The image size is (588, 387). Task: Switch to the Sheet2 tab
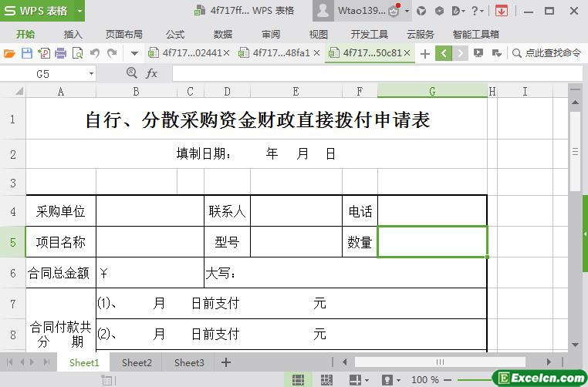137,362
